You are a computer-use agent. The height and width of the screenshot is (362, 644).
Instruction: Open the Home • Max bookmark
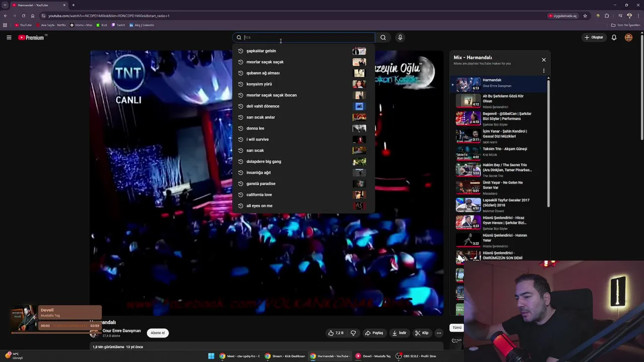coord(82,25)
